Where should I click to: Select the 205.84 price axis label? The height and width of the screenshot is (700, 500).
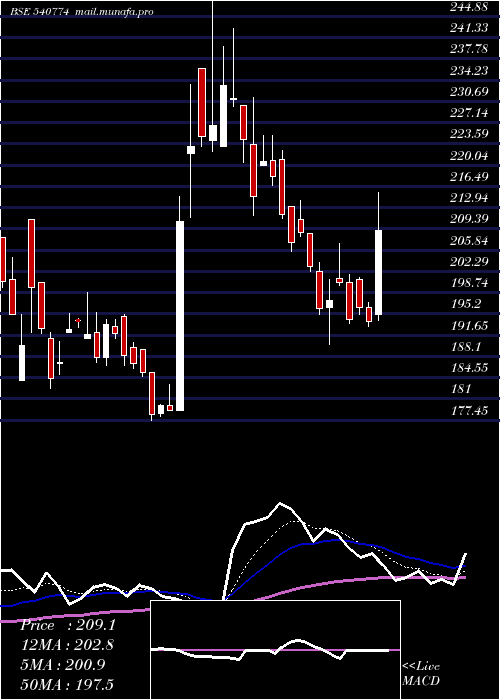tap(468, 241)
